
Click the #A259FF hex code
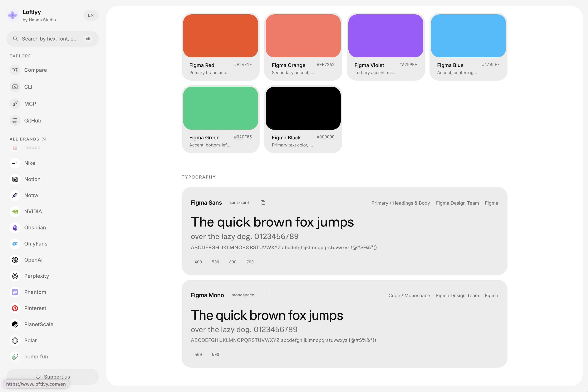tap(408, 65)
